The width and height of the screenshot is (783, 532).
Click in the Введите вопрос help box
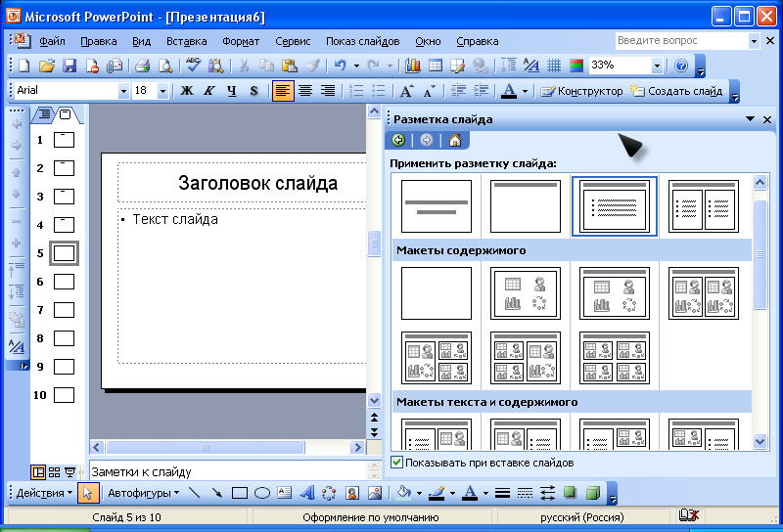click(x=681, y=40)
